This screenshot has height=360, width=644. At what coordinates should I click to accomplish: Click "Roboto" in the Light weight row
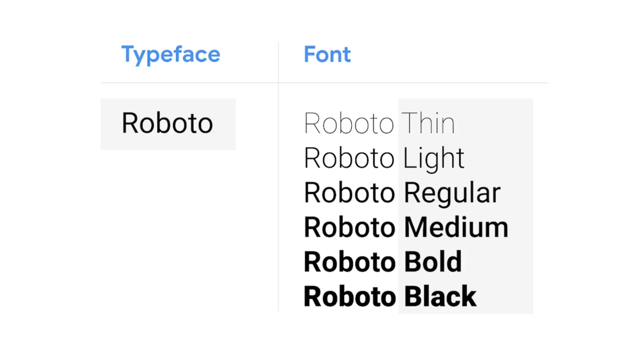point(349,158)
